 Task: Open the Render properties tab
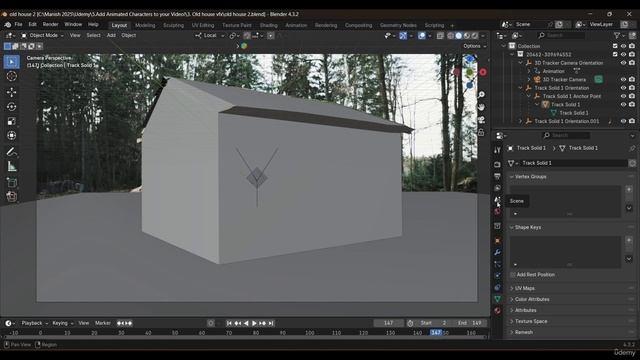pos(497,164)
